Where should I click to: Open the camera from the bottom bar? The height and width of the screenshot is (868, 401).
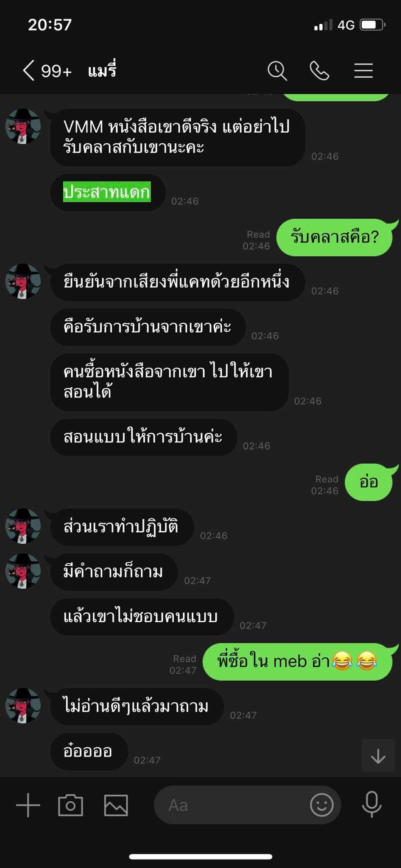[x=70, y=805]
